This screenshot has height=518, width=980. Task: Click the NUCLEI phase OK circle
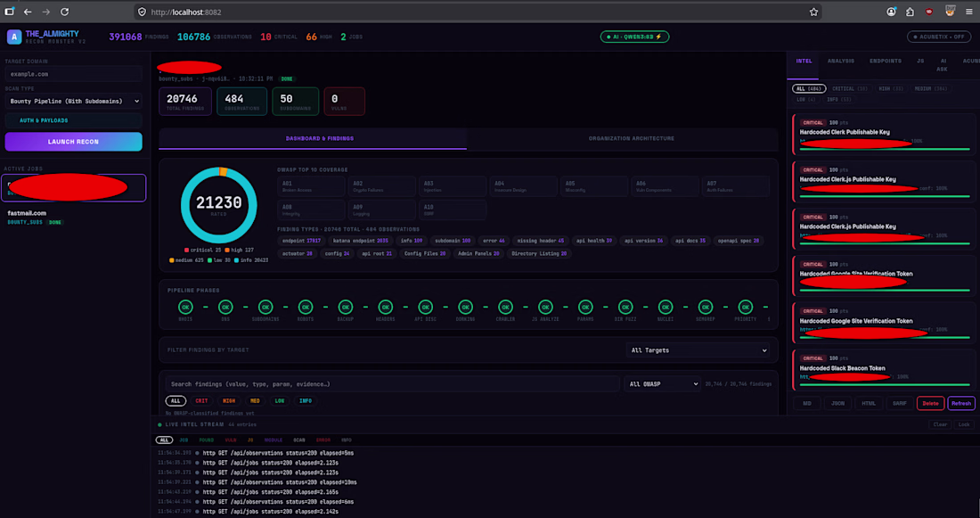click(x=666, y=308)
